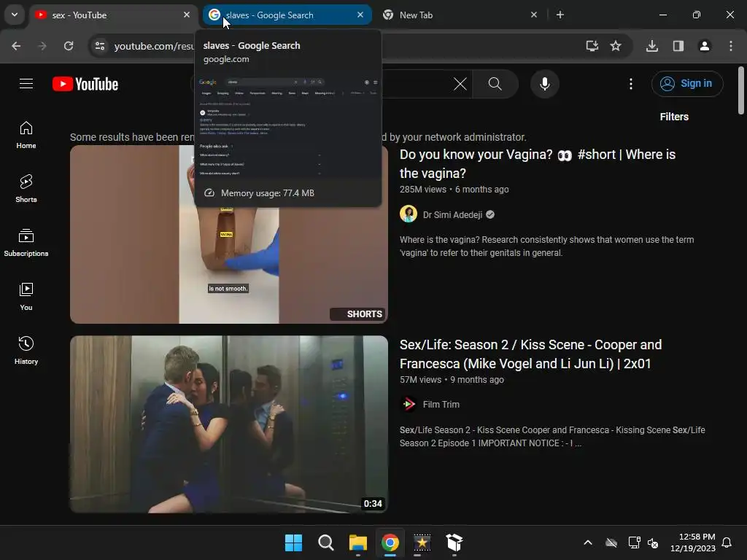747x560 pixels.
Task: Open the elevator scene video thumbnail
Action: coord(228,424)
